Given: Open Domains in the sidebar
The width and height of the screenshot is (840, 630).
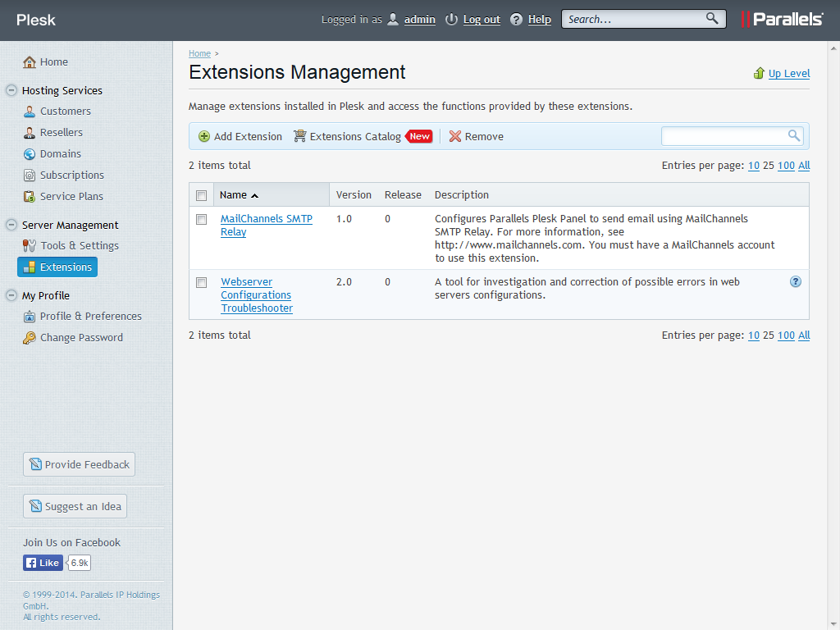Looking at the screenshot, I should click(x=61, y=154).
